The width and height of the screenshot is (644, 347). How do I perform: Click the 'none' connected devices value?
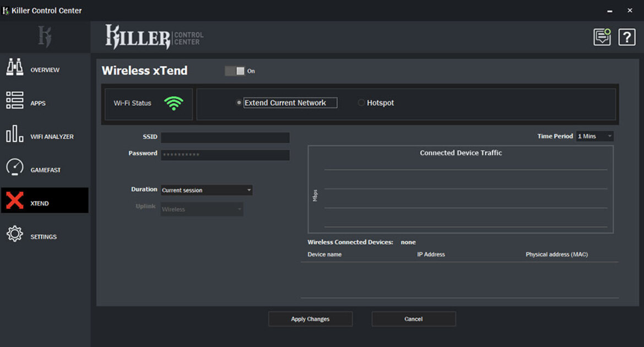click(408, 242)
